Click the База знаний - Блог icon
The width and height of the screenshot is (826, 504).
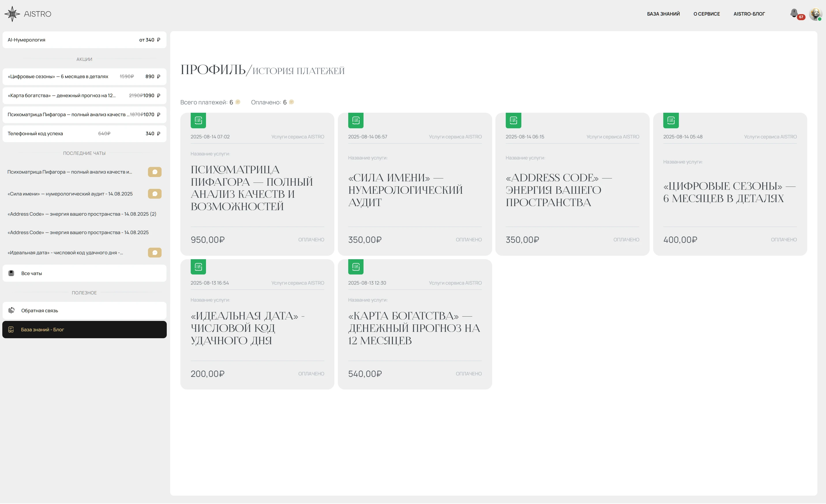coord(11,330)
